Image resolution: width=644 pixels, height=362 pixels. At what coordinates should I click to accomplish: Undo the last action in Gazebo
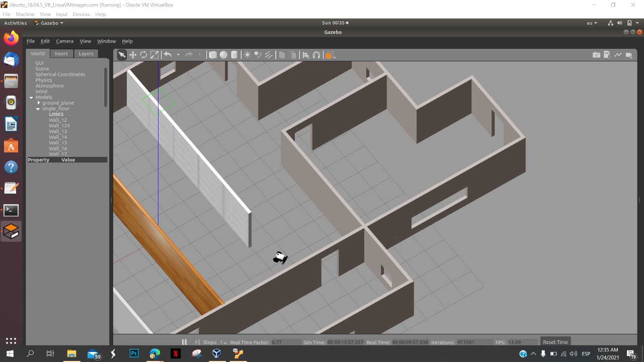tap(168, 55)
